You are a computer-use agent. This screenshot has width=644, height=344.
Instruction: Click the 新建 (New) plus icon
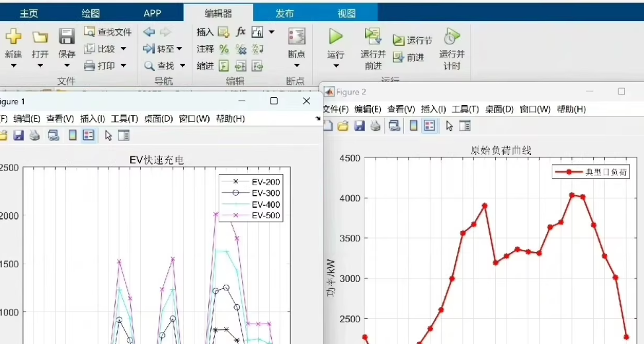point(13,36)
